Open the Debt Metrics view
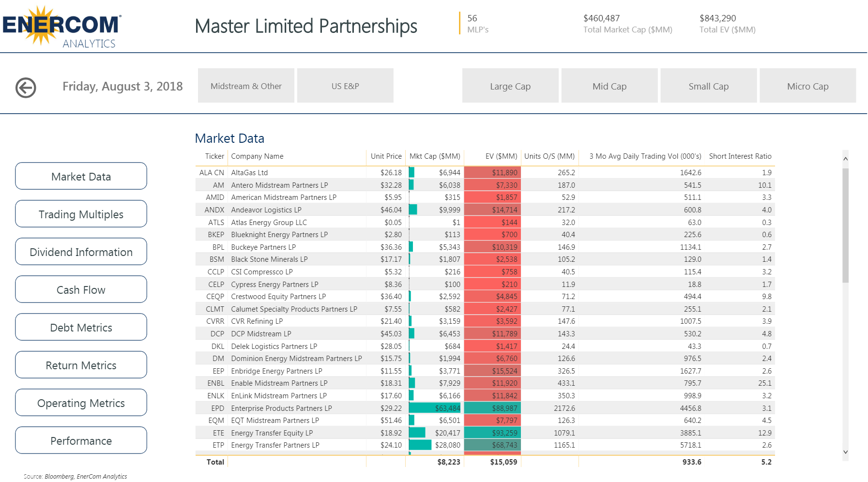 coord(81,327)
